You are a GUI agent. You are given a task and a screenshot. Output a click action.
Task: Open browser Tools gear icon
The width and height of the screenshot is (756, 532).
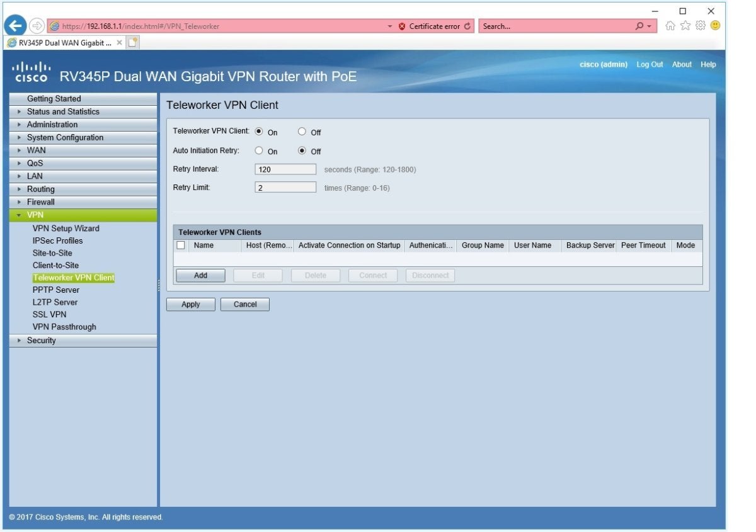point(702,26)
